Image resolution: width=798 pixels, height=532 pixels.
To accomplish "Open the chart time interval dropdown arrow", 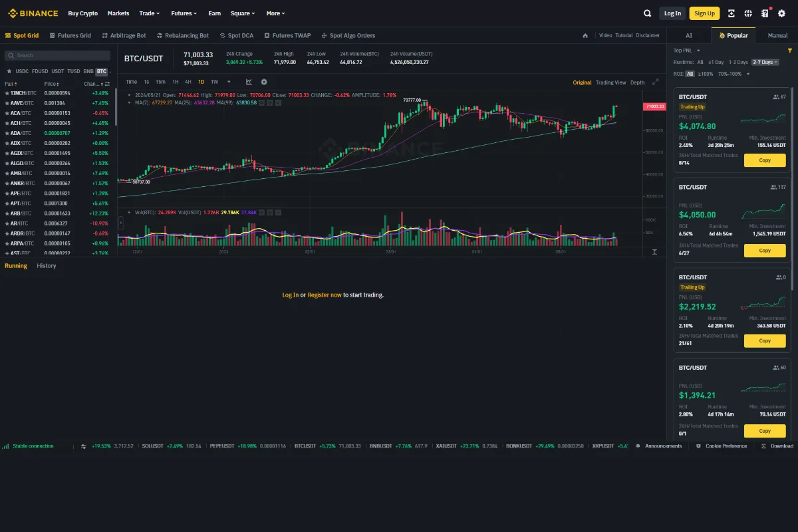I will (x=229, y=81).
